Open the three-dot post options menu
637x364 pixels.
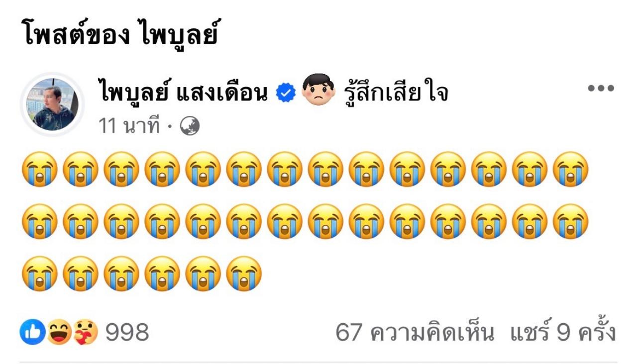click(601, 89)
